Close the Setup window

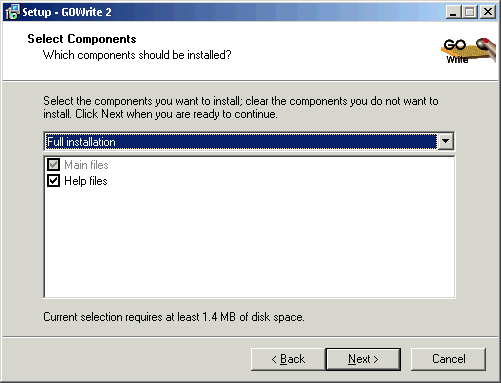(x=488, y=12)
